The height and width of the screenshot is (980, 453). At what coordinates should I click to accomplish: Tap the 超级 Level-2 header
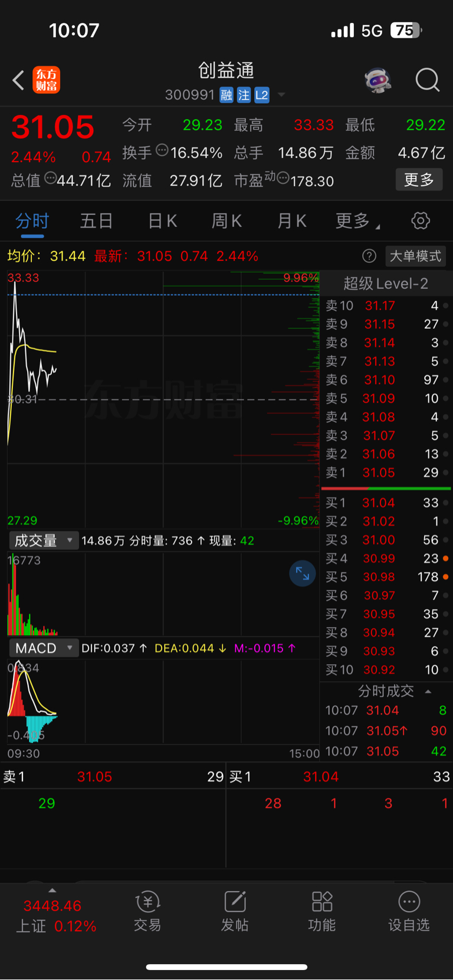(386, 283)
